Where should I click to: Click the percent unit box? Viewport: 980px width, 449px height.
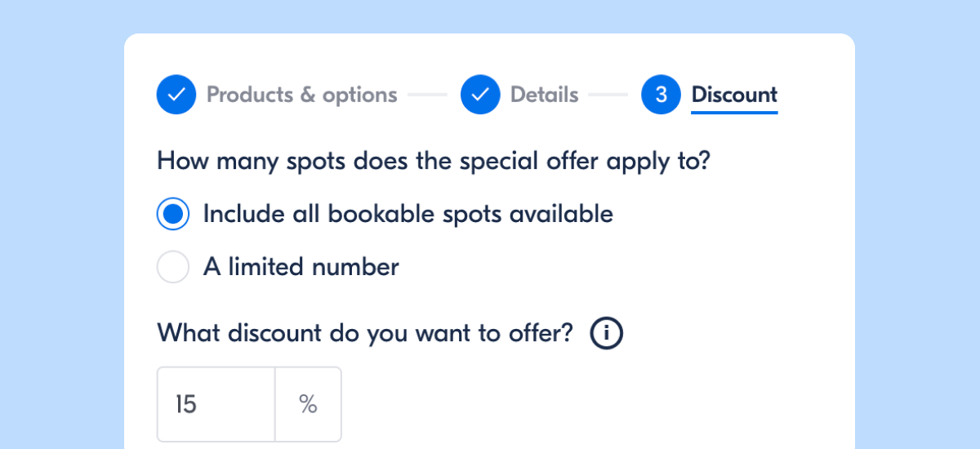click(x=308, y=404)
